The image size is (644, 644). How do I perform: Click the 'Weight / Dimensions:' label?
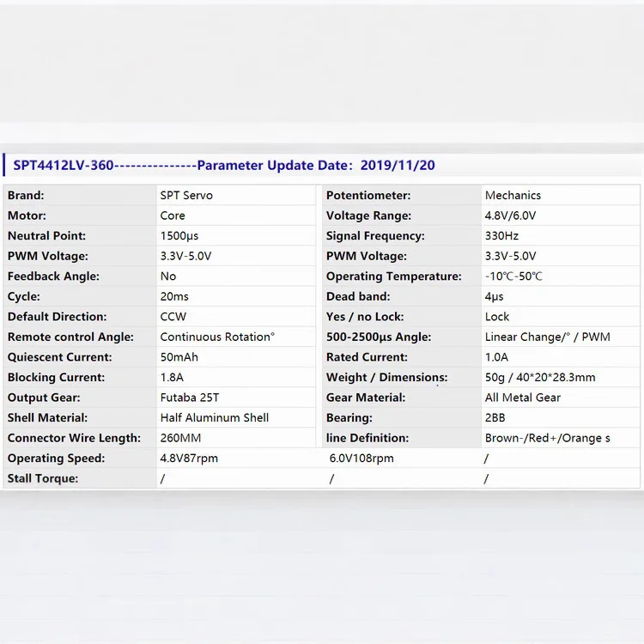[x=387, y=377]
